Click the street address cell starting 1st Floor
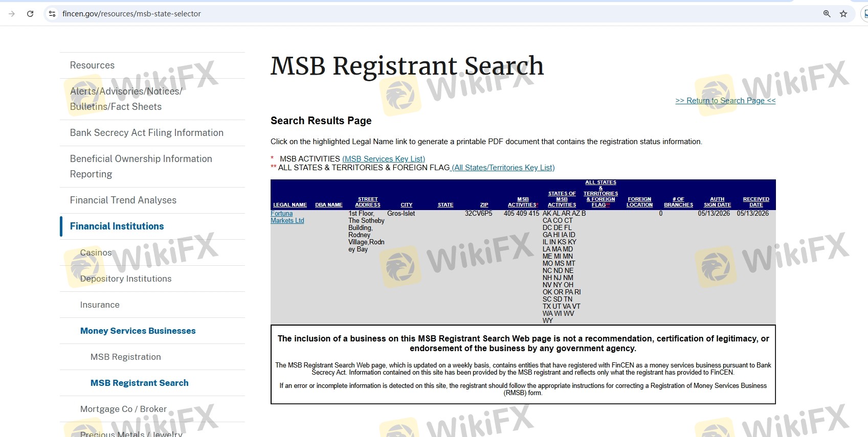This screenshot has width=868, height=437. point(366,232)
